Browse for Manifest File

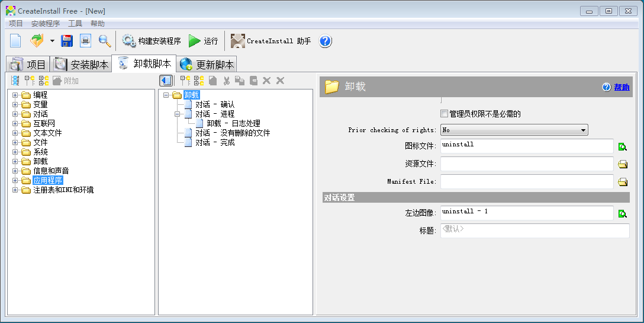coord(623,182)
